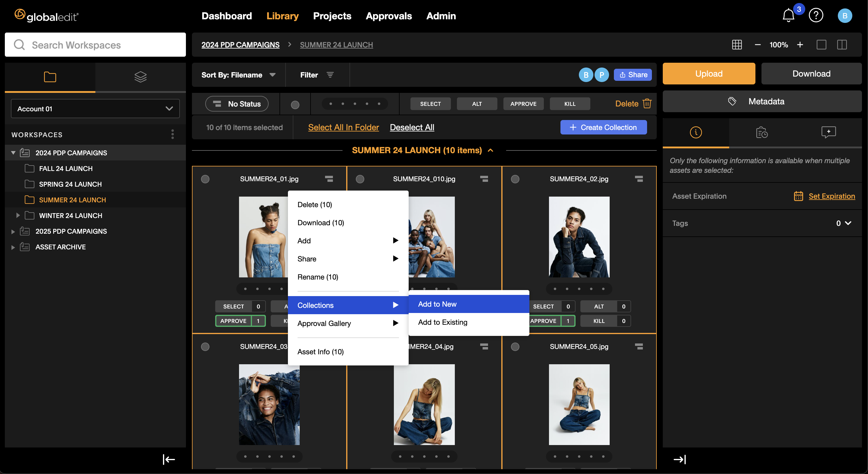The height and width of the screenshot is (474, 868).
Task: Toggle KILL vote on SUMMER24_02.jpg
Action: point(605,321)
